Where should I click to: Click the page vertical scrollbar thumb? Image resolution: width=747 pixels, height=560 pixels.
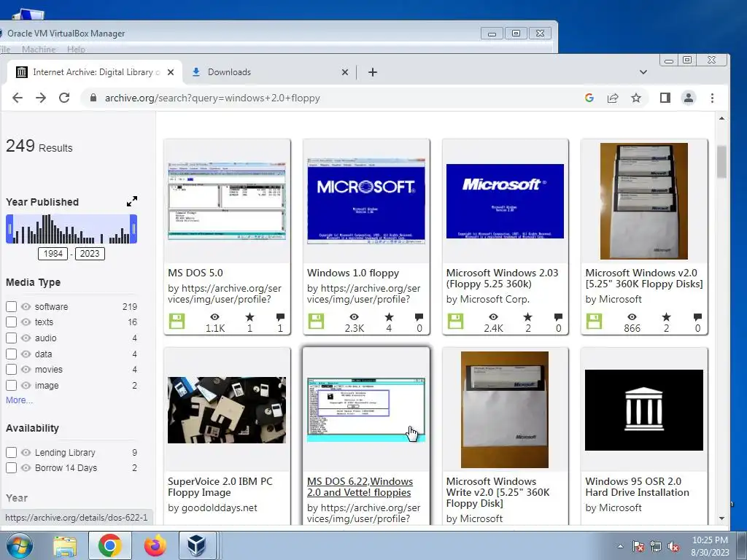721,162
